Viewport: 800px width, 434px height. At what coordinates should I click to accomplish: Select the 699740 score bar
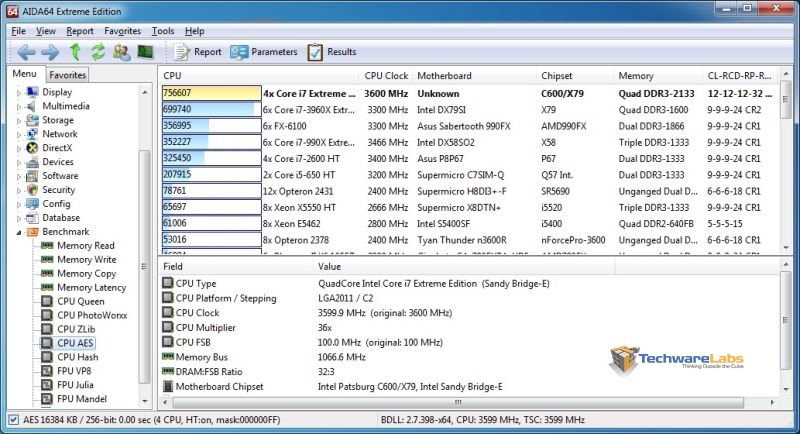point(212,109)
